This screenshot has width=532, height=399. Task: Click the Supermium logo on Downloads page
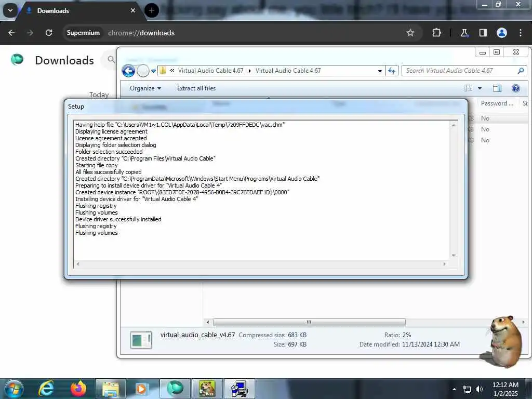click(x=17, y=59)
